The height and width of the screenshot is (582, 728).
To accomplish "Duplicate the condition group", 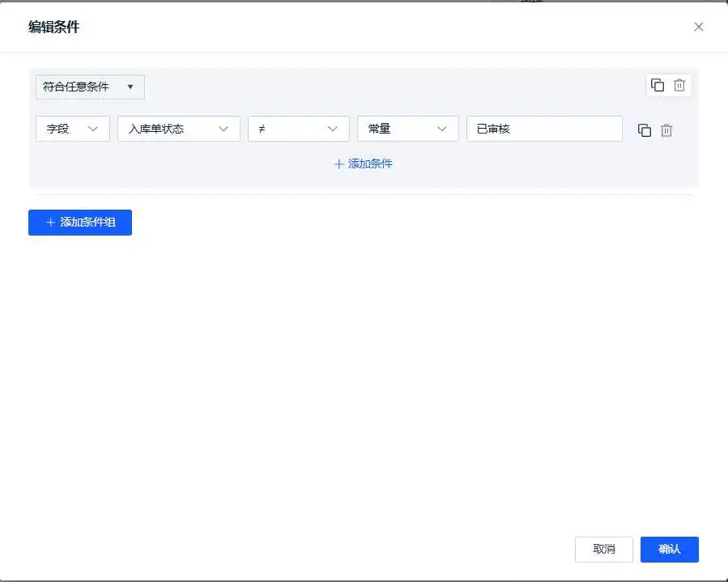I will pyautogui.click(x=657, y=85).
